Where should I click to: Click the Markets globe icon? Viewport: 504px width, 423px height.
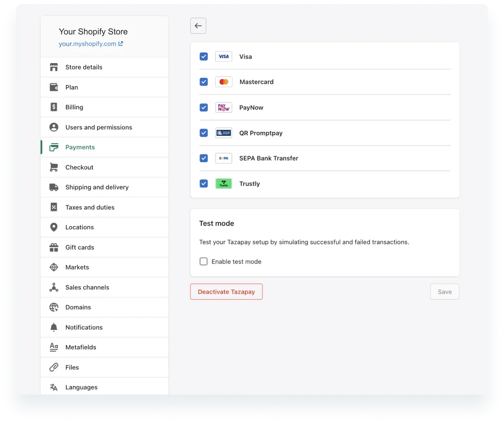pos(54,267)
